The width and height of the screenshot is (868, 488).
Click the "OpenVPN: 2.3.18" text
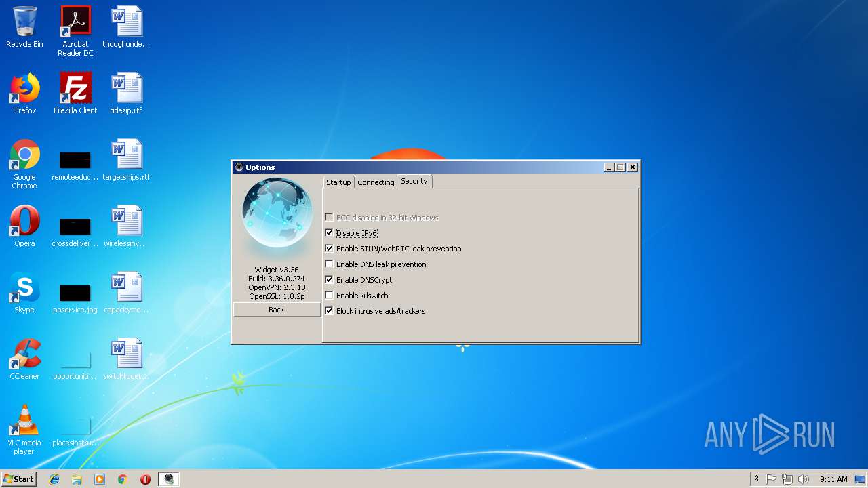[277, 287]
